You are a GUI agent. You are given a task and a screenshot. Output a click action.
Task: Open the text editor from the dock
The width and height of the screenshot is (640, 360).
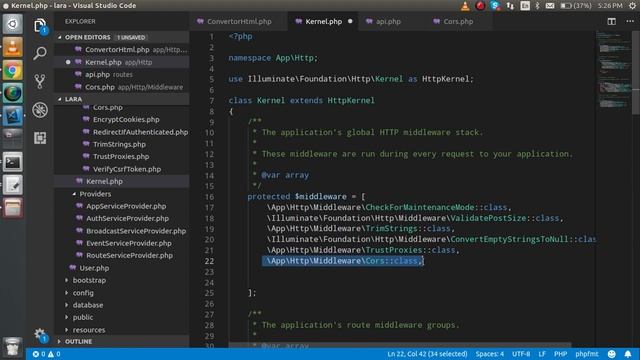coord(13,185)
